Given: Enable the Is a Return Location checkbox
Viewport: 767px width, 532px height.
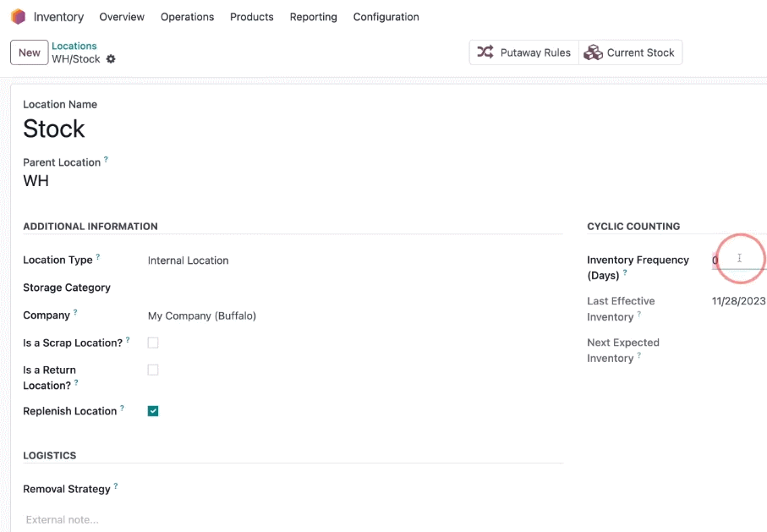Looking at the screenshot, I should point(153,370).
